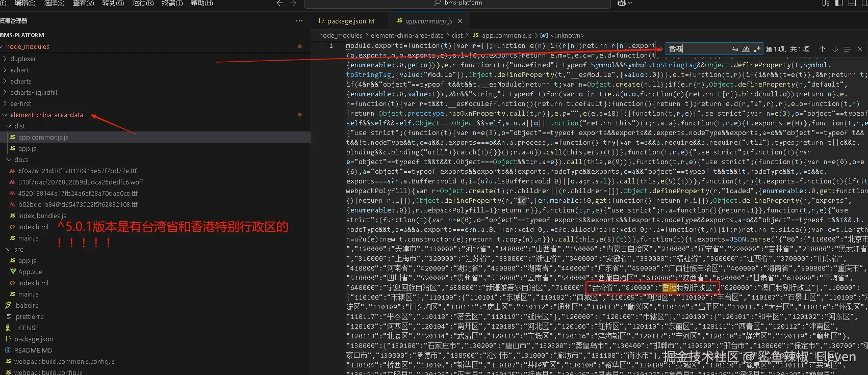Screen dimensions: 868x375
Task: Open 313f7dacf2076822059d2dca26dedfc6.woff file
Action: pyautogui.click(x=155, y=182)
